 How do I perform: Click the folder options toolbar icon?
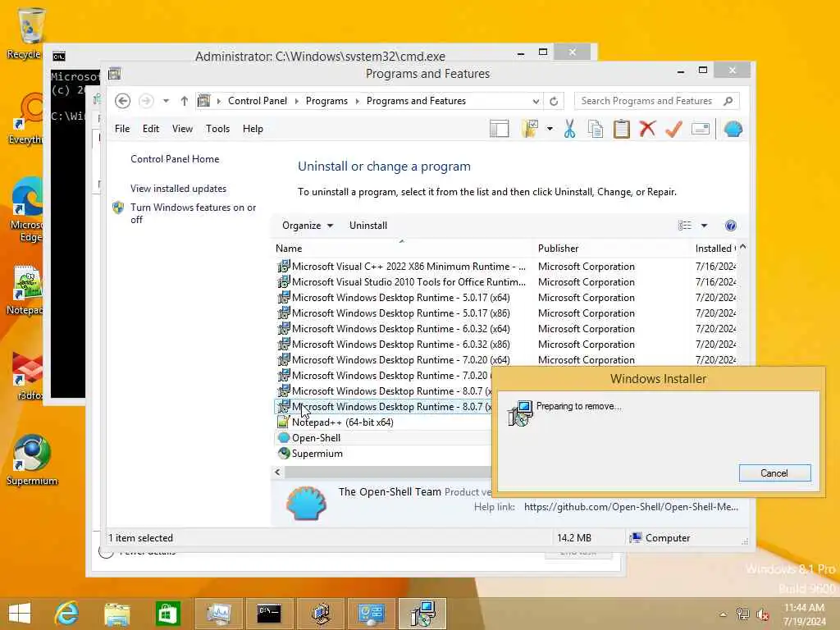click(530, 129)
